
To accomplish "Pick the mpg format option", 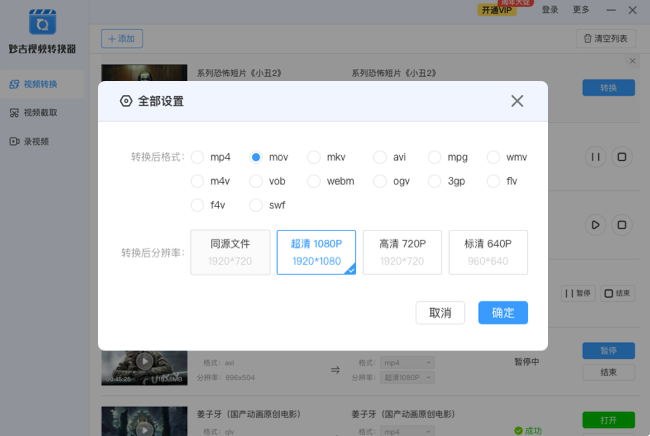I will pyautogui.click(x=434, y=157).
